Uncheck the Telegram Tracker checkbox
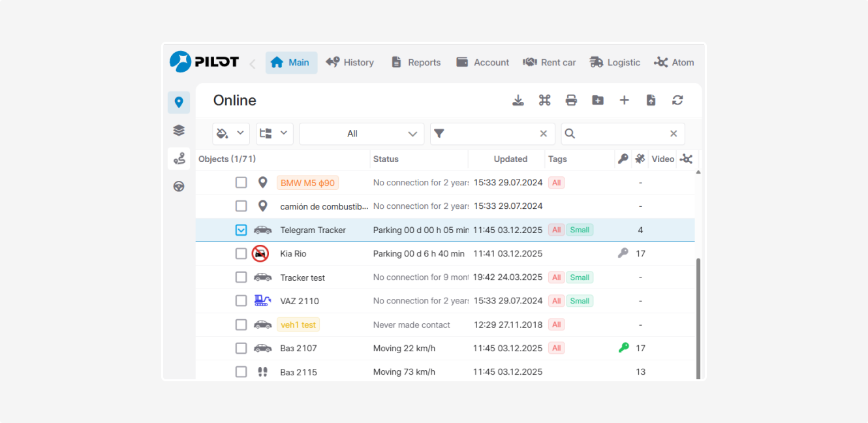This screenshot has width=868, height=423. (x=241, y=230)
